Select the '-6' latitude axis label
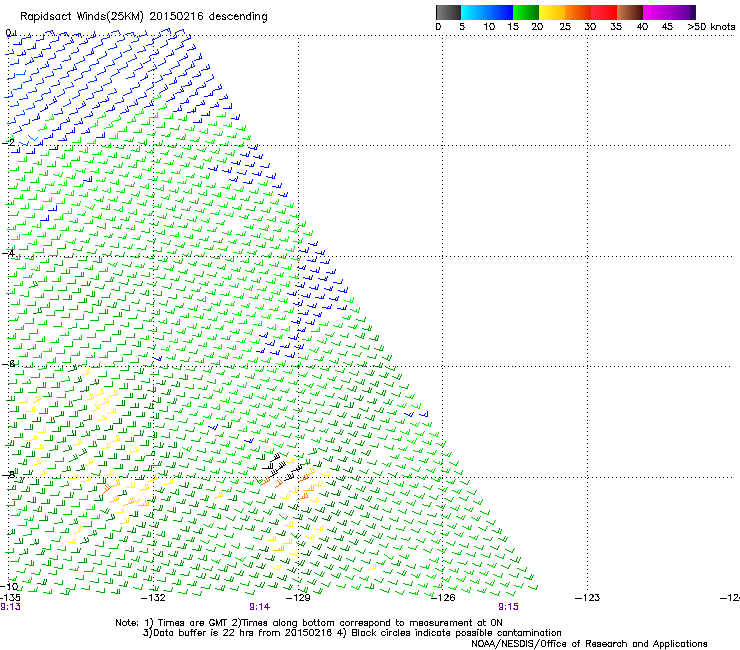Viewport: 740px width, 650px height. [8, 363]
